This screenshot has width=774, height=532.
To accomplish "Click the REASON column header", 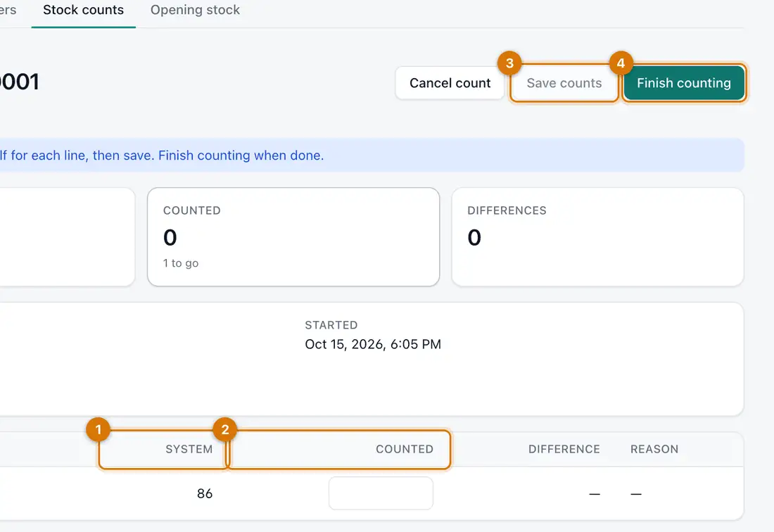I will 654,449.
